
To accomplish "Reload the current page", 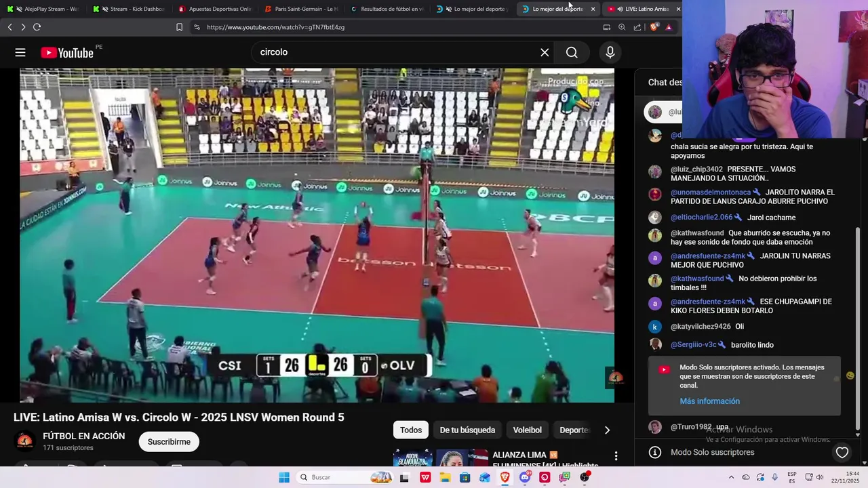I will (37, 27).
